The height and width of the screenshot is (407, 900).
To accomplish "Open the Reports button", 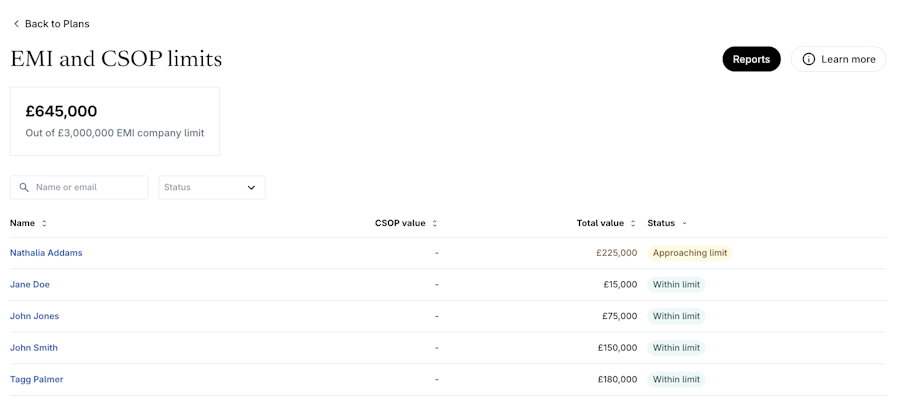I will click(751, 59).
